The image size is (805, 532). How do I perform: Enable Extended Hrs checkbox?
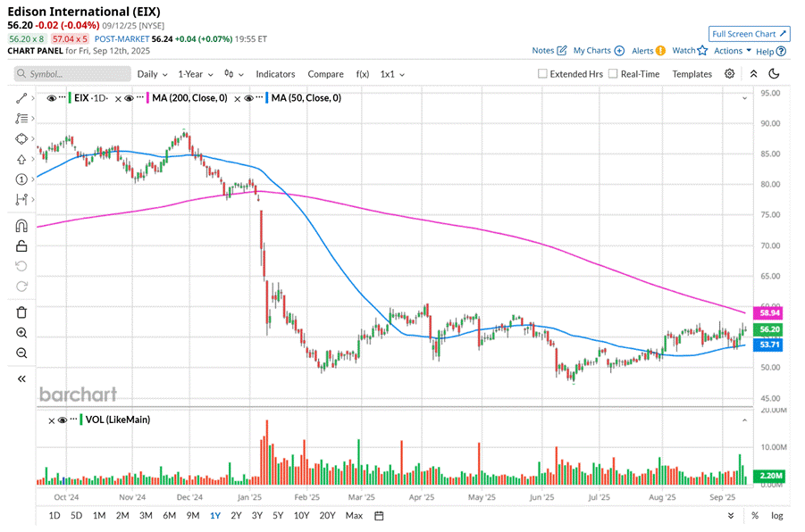tap(542, 74)
